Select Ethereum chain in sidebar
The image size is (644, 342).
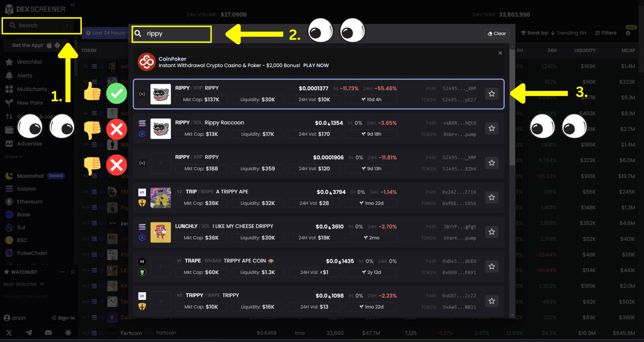[30, 202]
